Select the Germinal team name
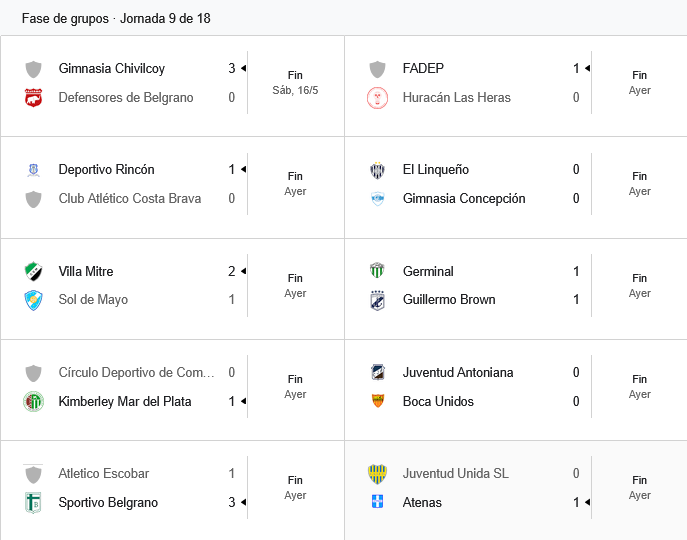The width and height of the screenshot is (687, 540). pyautogui.click(x=428, y=271)
